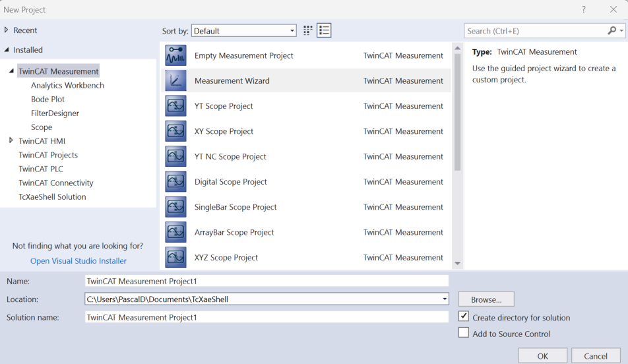Image resolution: width=628 pixels, height=364 pixels.
Task: Close the New Project dialog
Action: coord(613,9)
